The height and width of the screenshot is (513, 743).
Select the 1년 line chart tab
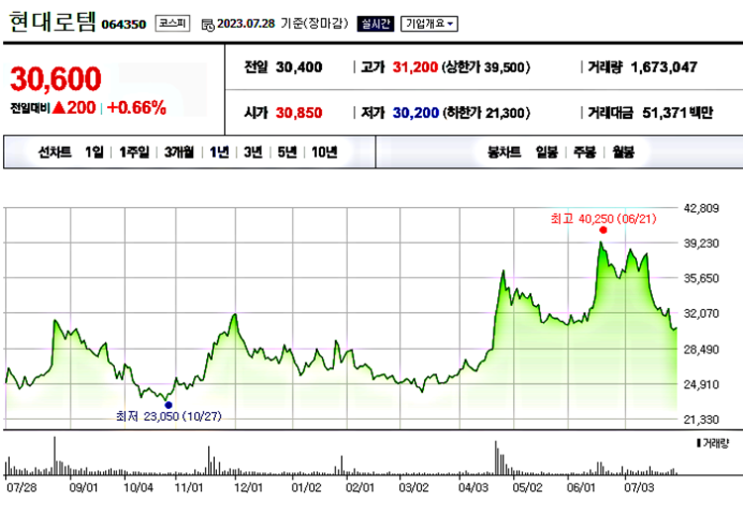pos(219,152)
